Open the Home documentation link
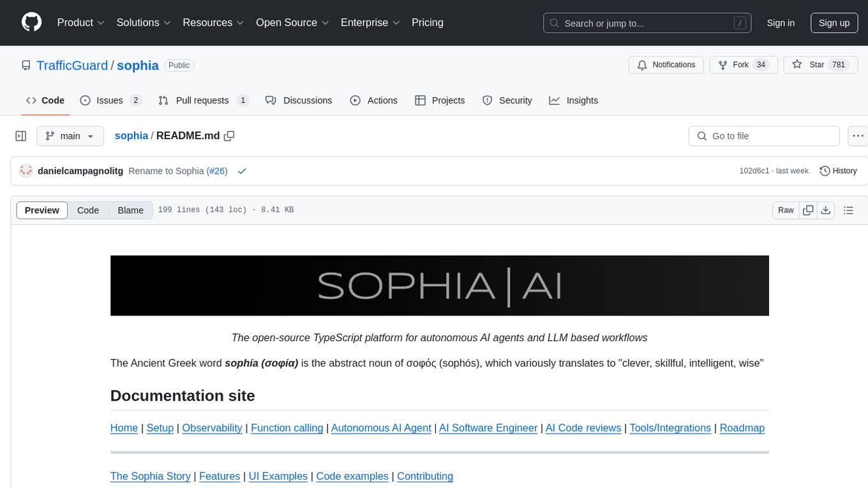 click(124, 428)
